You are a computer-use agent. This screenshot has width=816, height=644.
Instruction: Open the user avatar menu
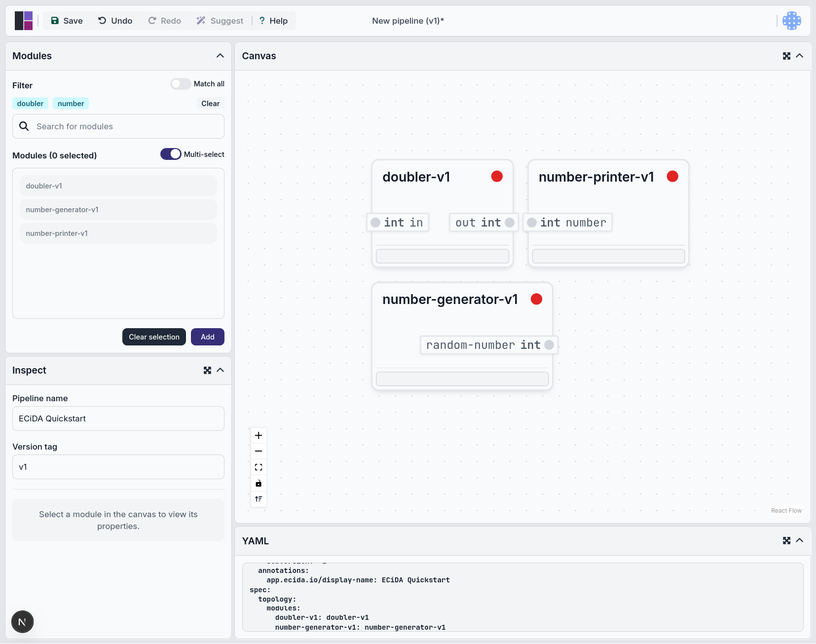point(792,21)
